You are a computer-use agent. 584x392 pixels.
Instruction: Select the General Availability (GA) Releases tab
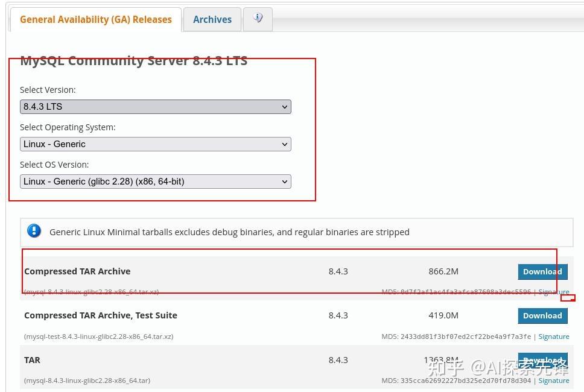point(95,19)
